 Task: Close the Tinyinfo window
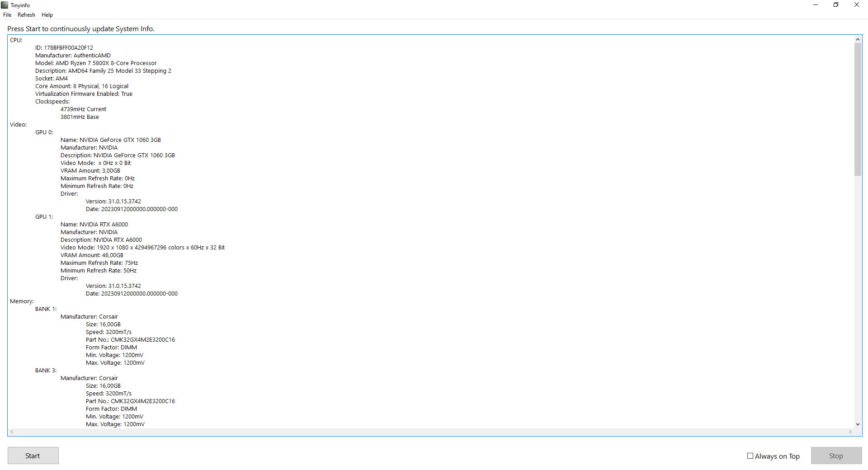tap(857, 5)
